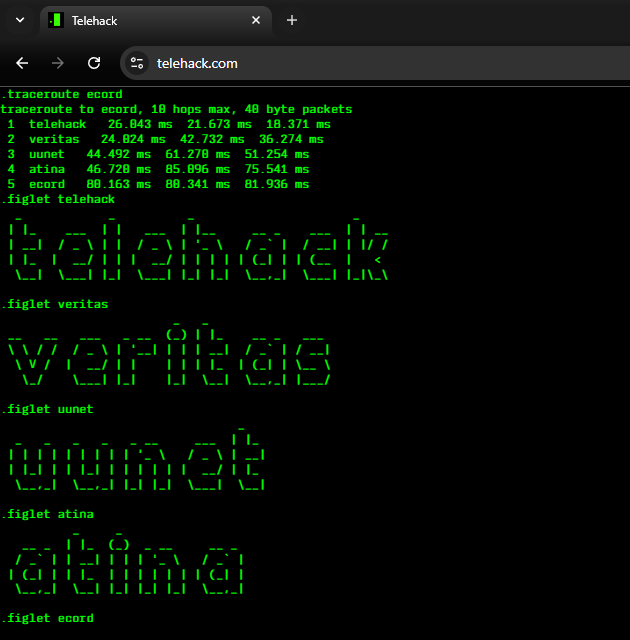Click the '.figlet veritas' command
630x640 pixels.
click(55, 304)
